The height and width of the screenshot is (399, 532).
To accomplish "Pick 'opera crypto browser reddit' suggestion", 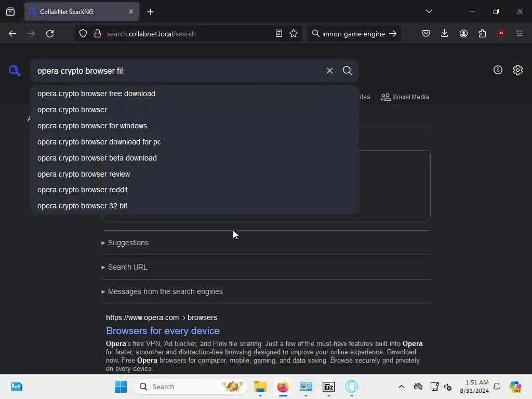I will (194, 190).
